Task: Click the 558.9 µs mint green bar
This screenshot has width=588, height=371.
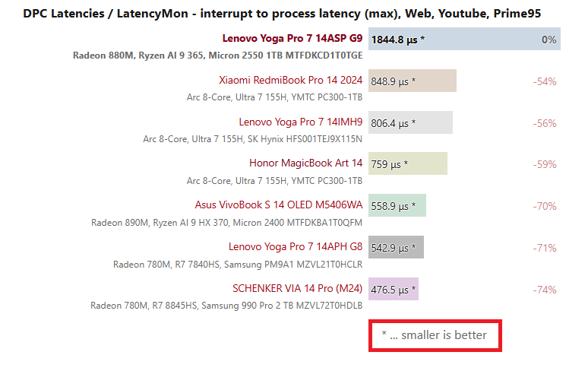Action: point(397,205)
